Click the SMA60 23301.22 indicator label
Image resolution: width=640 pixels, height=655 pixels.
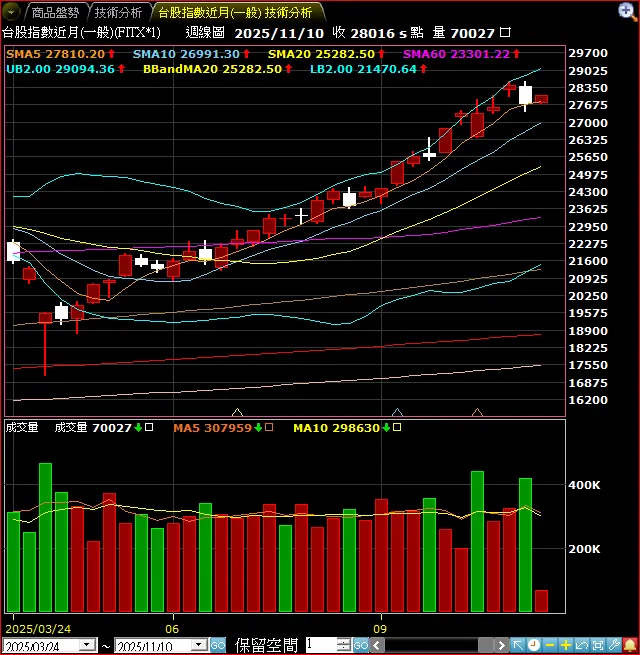pos(456,54)
